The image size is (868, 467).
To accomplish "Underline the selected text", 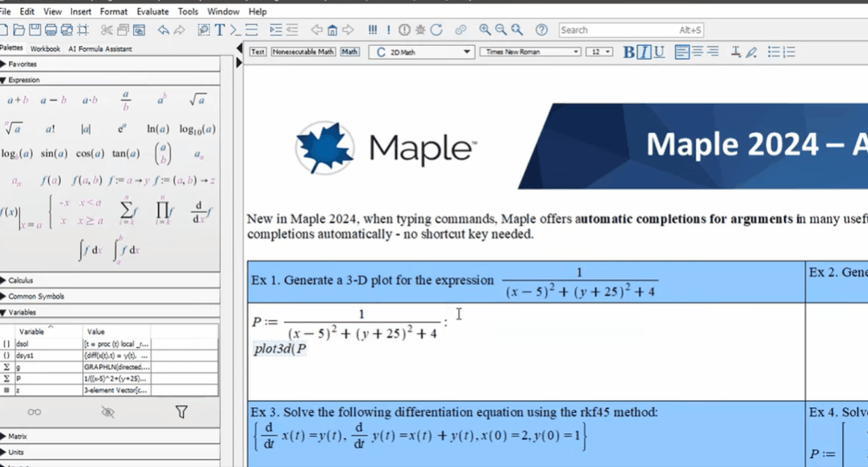I will click(x=659, y=52).
